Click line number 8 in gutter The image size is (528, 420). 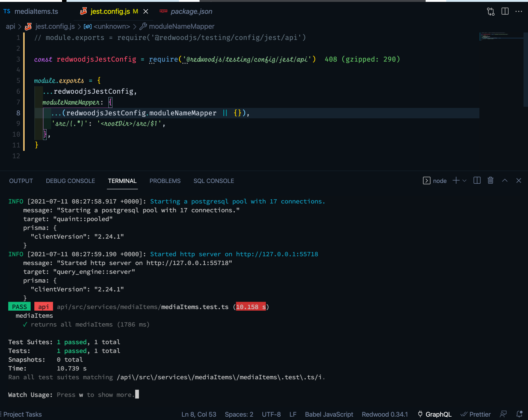click(18, 113)
